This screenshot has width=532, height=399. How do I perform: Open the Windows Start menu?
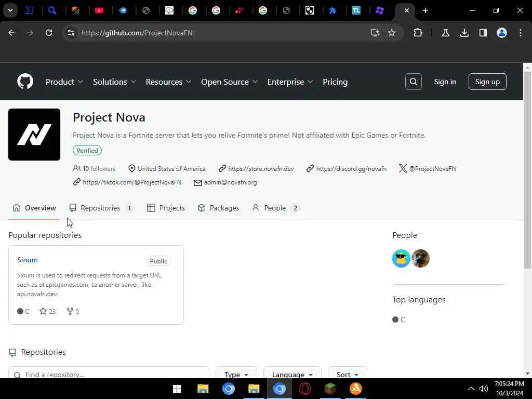pos(177,389)
